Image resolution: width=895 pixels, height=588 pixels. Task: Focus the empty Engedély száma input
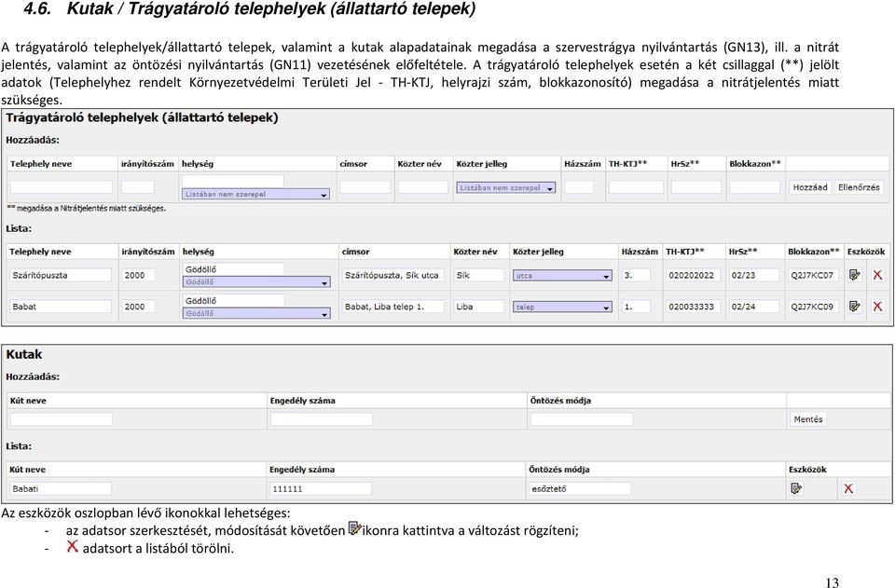(x=322, y=419)
